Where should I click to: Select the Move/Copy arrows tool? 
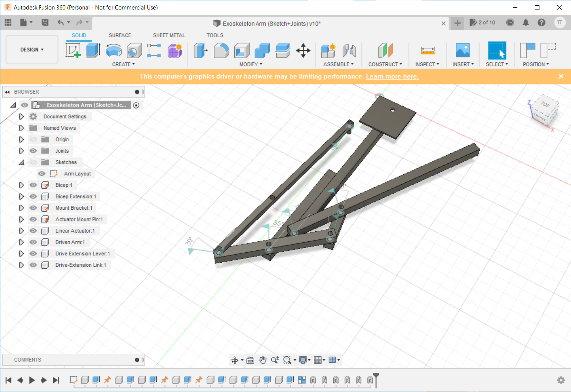click(x=303, y=50)
